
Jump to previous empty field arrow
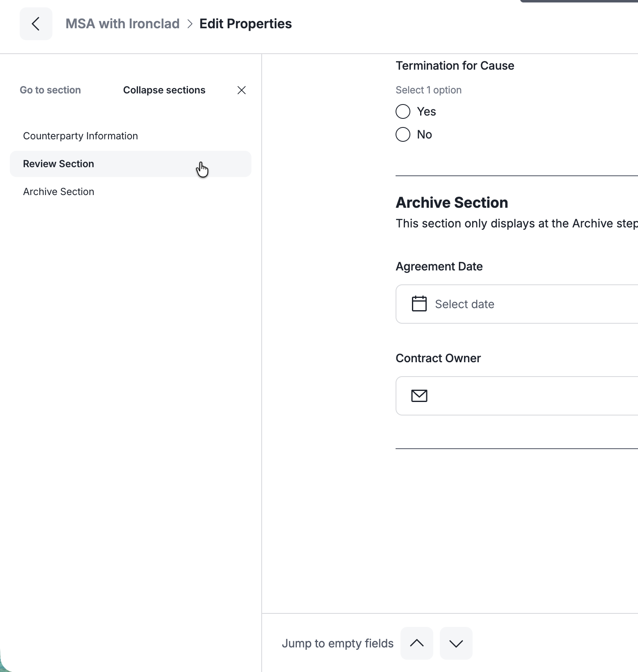click(416, 643)
